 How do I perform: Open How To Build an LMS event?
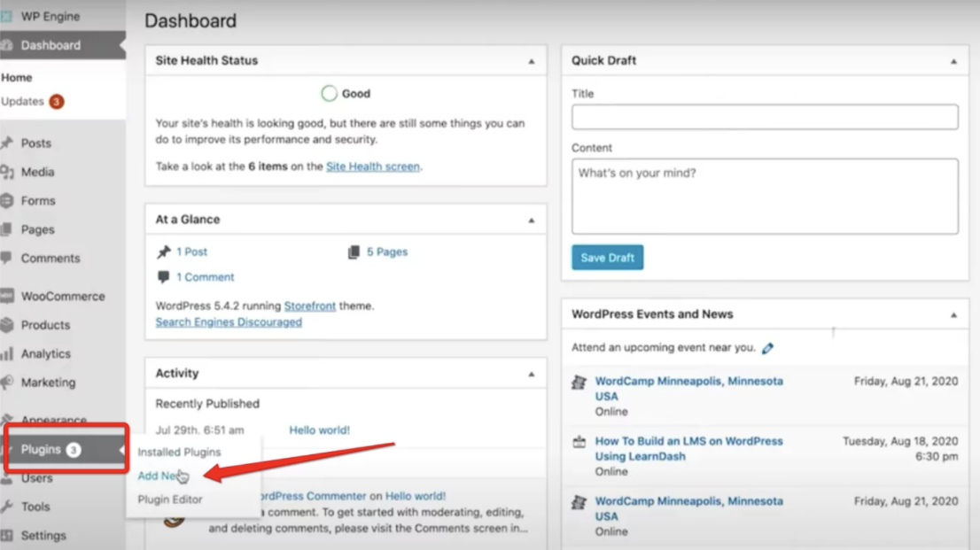pos(688,449)
